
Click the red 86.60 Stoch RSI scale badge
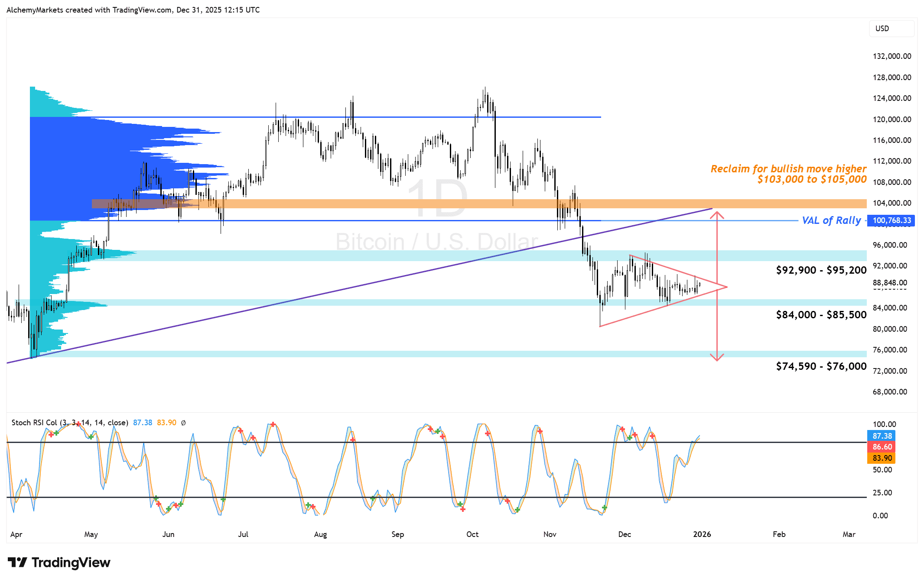coord(882,446)
